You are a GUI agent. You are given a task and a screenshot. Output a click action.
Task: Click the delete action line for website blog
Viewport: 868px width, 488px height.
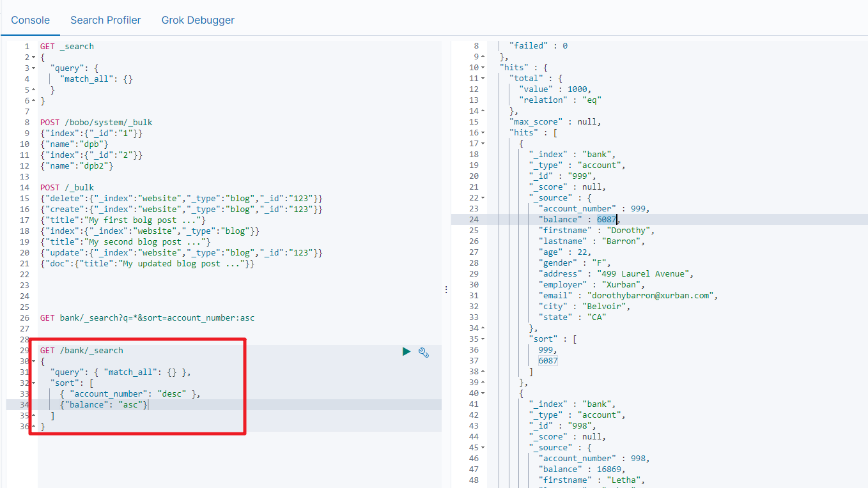point(182,199)
